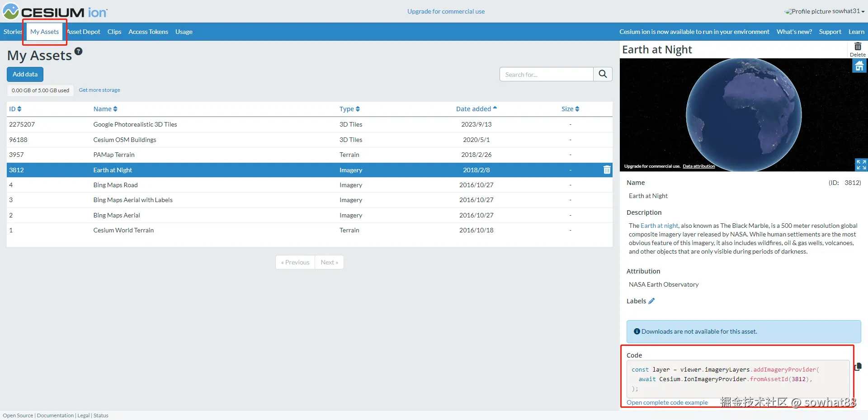The image size is (868, 420).
Task: Select the Google Photorealistic 3D Tiles row
Action: pyautogui.click(x=310, y=124)
